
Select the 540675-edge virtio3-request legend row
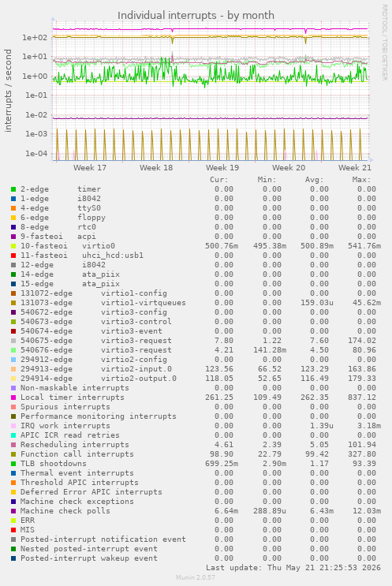pyautogui.click(x=196, y=341)
